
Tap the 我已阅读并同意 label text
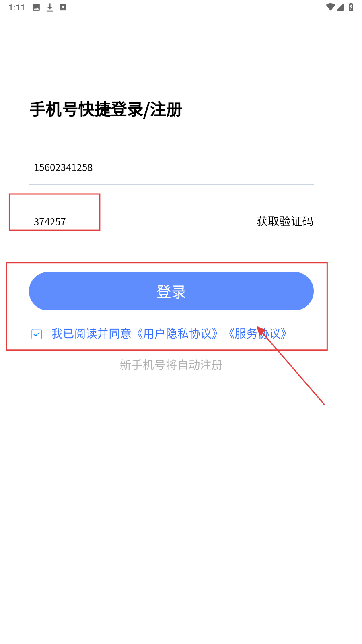coord(91,334)
